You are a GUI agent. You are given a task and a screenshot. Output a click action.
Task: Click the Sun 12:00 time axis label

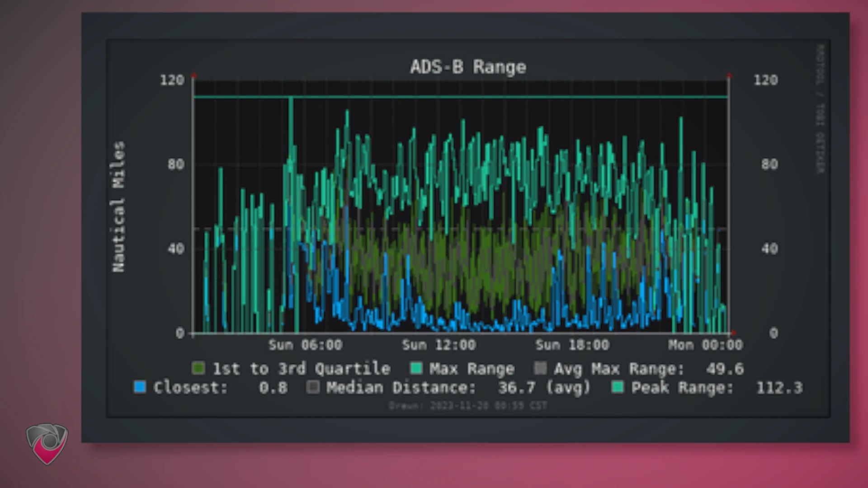click(439, 345)
